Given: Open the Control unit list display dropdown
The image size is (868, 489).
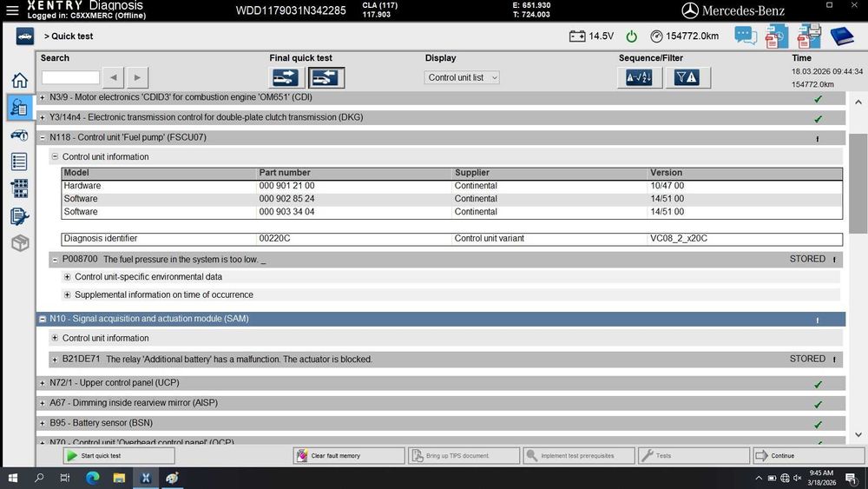Looking at the screenshot, I should coord(463,77).
